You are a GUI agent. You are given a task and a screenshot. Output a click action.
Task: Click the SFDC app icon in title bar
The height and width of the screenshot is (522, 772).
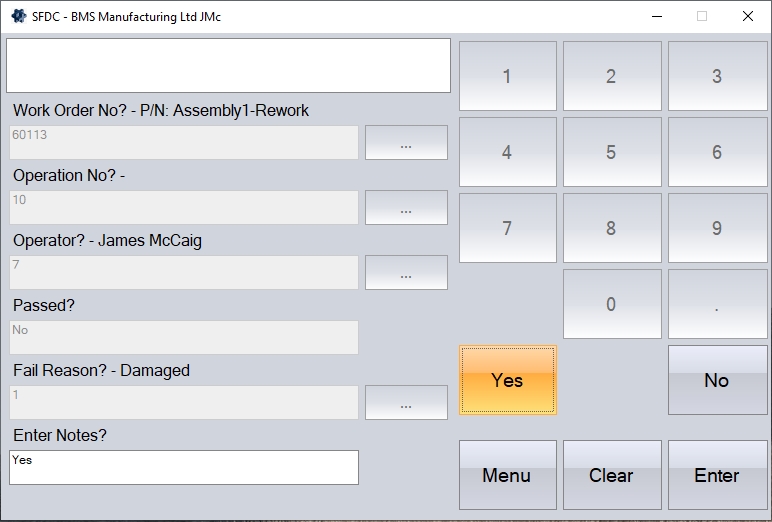[x=18, y=16]
